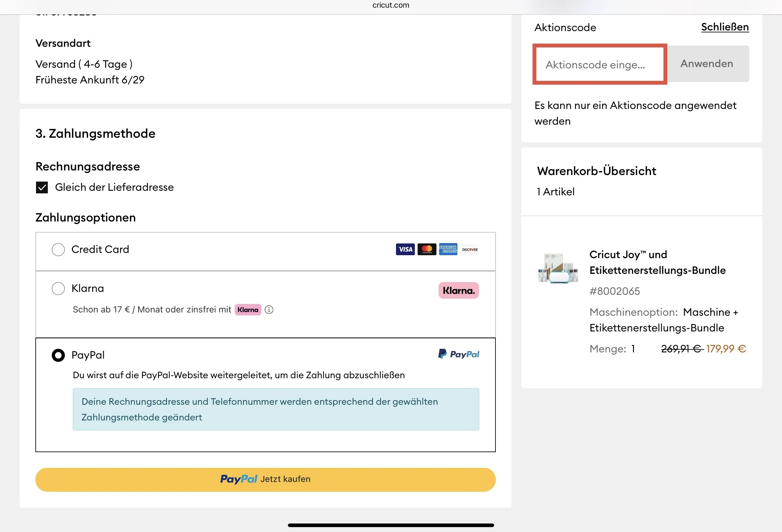
Task: Click the cricut.com address bar
Action: (391, 5)
